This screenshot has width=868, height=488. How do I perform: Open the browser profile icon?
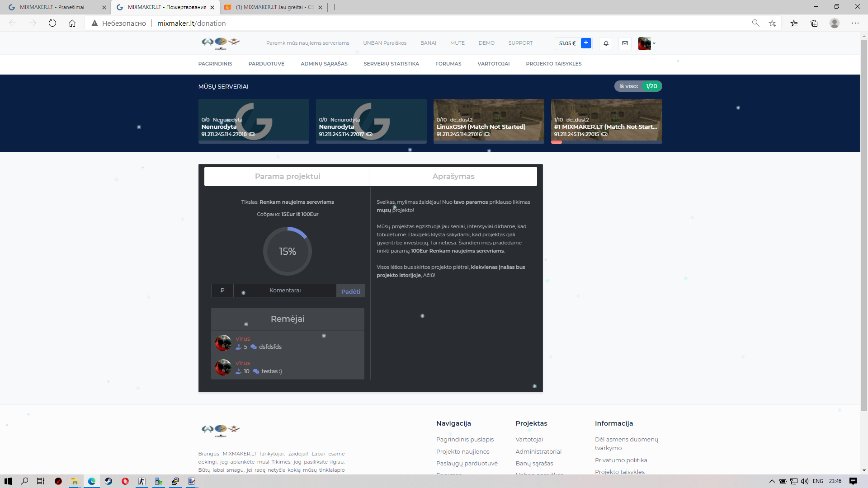(835, 23)
